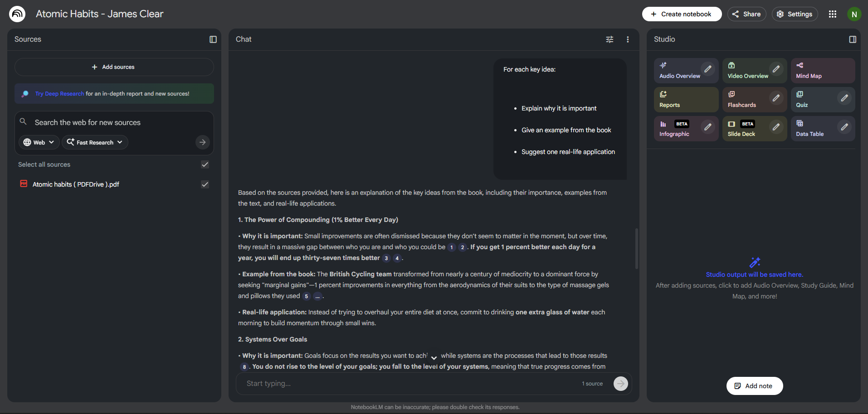Expand the Web source type dropdown
The width and height of the screenshot is (868, 414).
pyautogui.click(x=39, y=142)
